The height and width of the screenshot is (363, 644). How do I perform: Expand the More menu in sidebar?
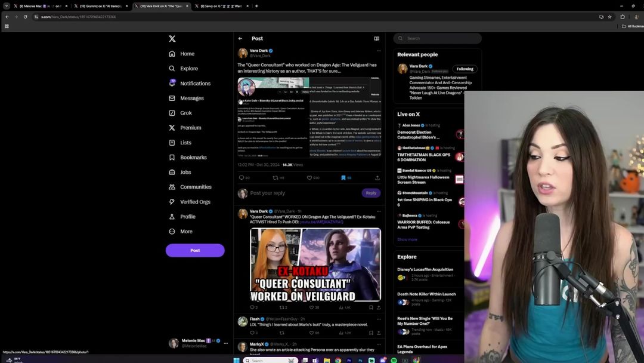pos(181,232)
